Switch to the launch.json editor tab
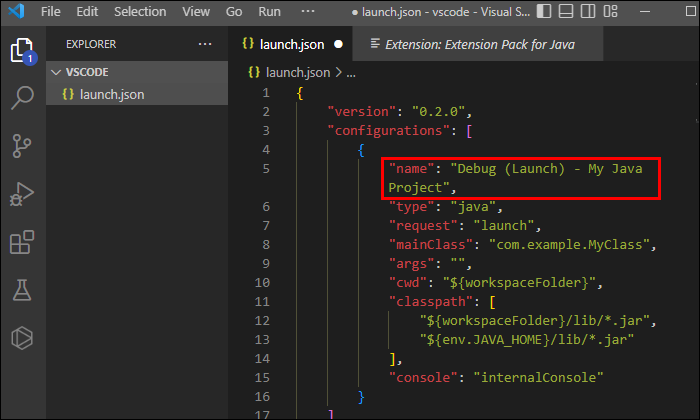Image resolution: width=700 pixels, height=420 pixels. (291, 45)
